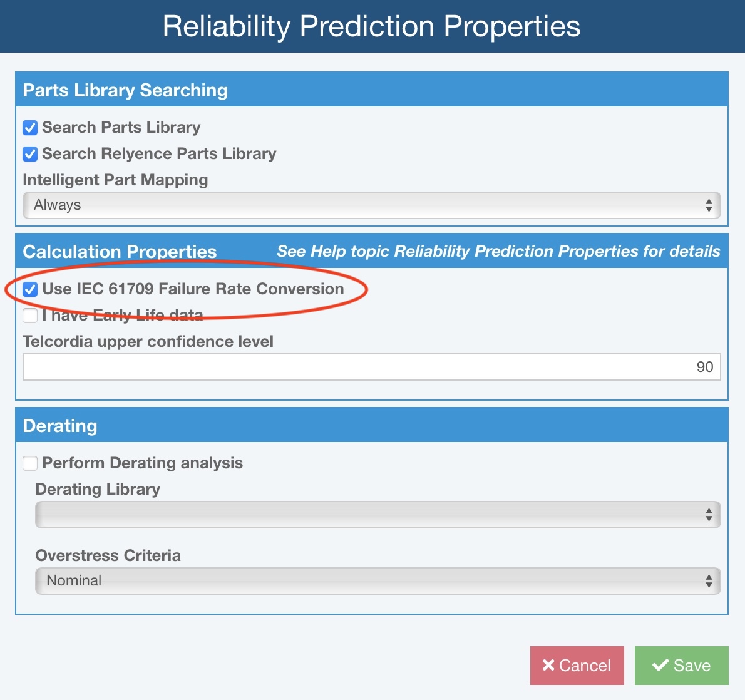This screenshot has height=700, width=745.
Task: Click the X icon inside Cancel button
Action: pos(548,666)
